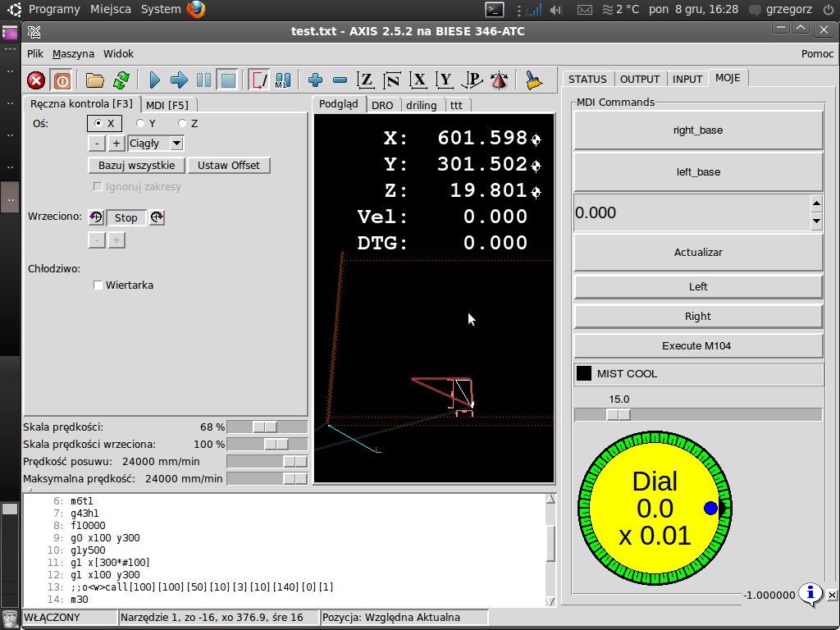This screenshot has width=840, height=630.
Task: Zoom in the preview
Action: click(315, 81)
